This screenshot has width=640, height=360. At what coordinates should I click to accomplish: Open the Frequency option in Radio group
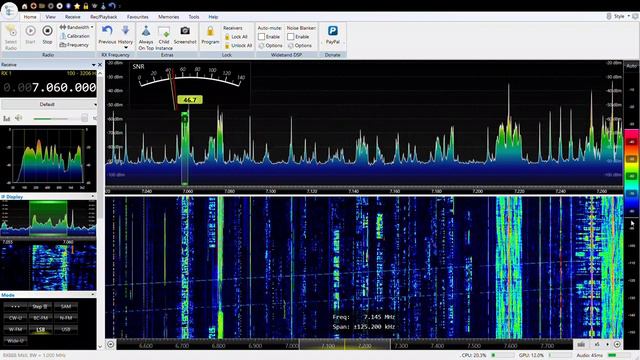tap(74, 45)
